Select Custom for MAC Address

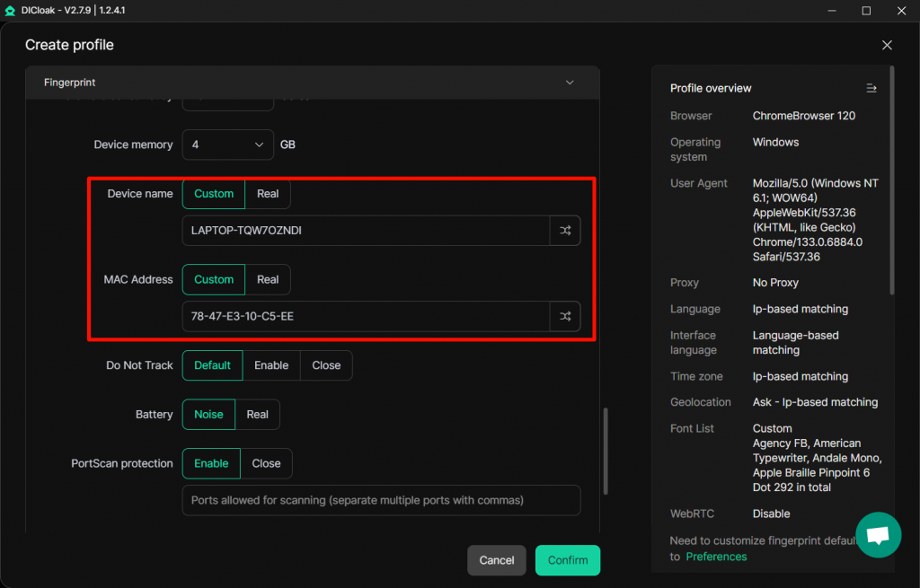point(214,279)
